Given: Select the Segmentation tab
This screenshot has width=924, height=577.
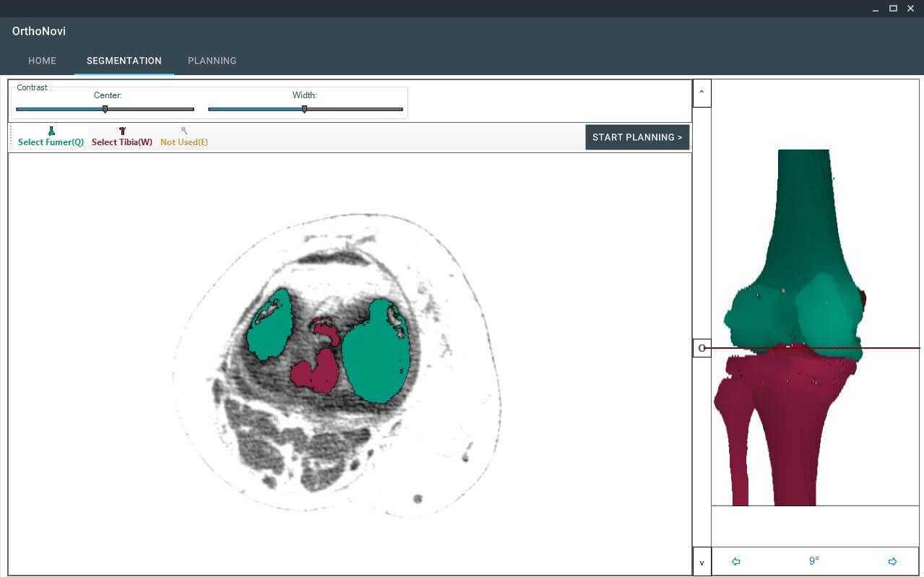Looking at the screenshot, I should click(x=124, y=61).
